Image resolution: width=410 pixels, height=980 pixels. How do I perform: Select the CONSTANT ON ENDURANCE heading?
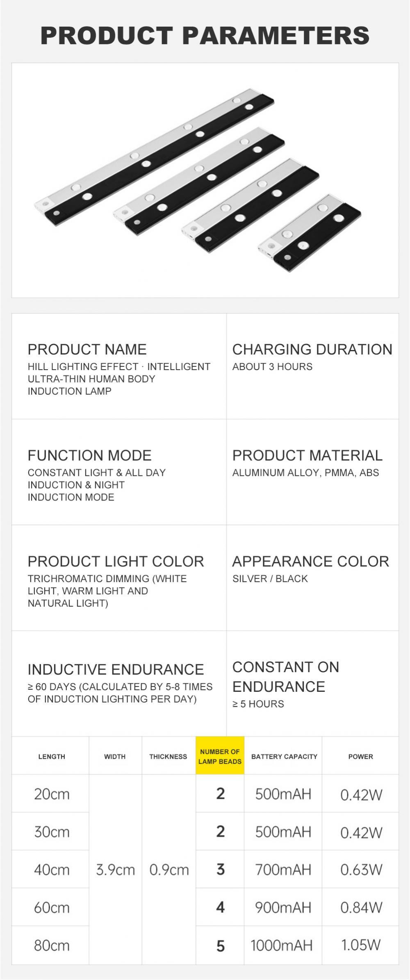click(x=285, y=676)
